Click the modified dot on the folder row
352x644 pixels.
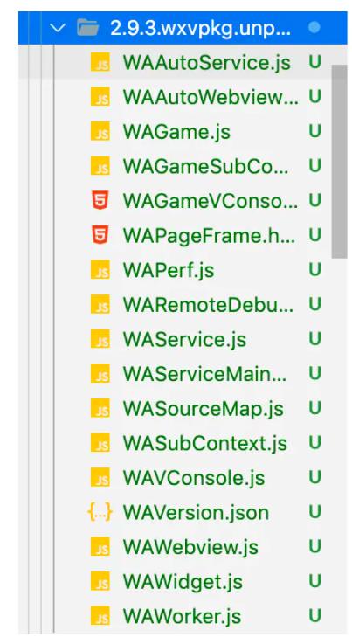pyautogui.click(x=314, y=28)
